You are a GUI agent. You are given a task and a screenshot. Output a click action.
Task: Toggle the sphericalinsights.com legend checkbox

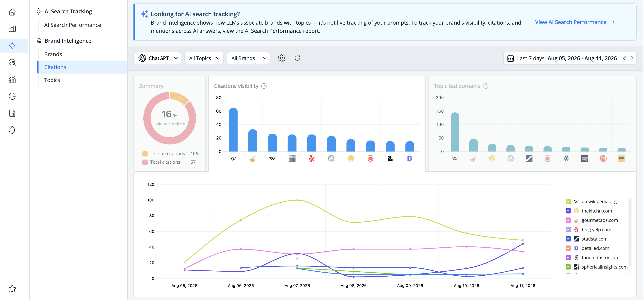click(x=568, y=267)
